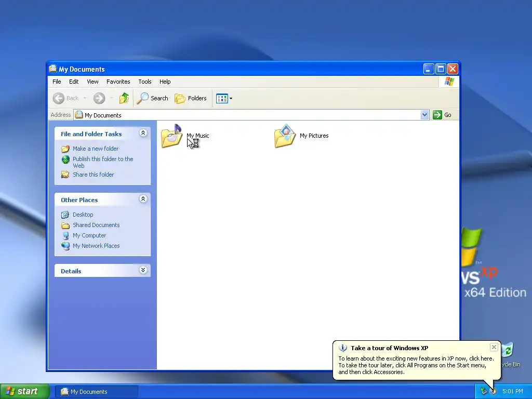
Task: Close the Windows XP tour balloon
Action: [x=494, y=347]
